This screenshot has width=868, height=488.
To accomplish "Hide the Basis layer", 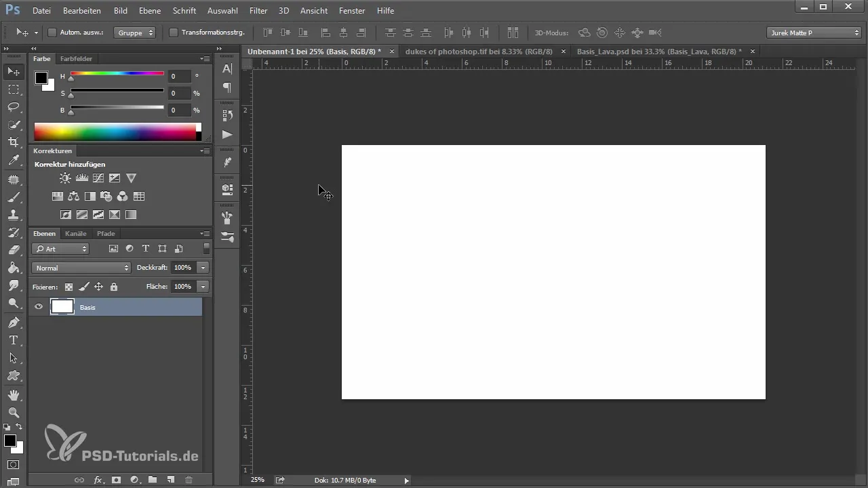I will click(x=39, y=307).
